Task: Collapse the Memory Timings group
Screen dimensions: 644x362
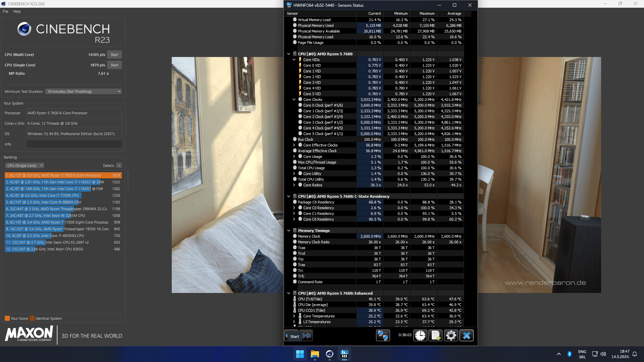Action: coord(288,231)
